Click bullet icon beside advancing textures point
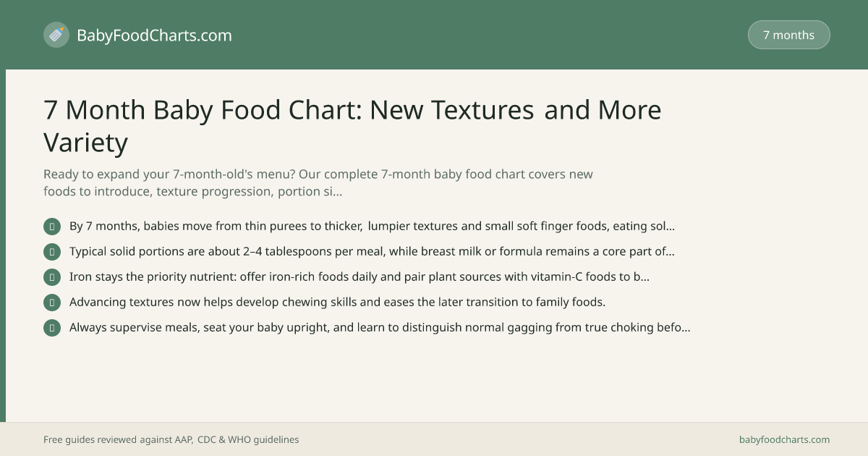The width and height of the screenshot is (868, 456). pyautogui.click(x=52, y=303)
